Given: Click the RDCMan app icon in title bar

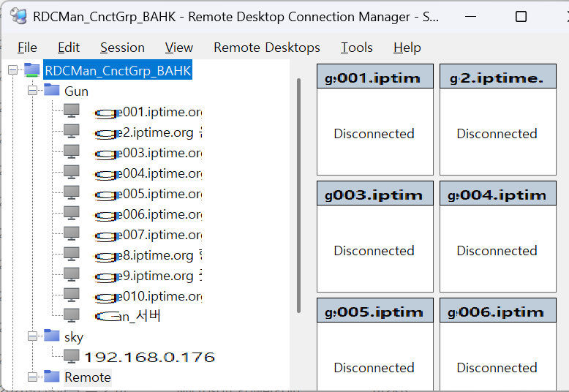Looking at the screenshot, I should 18,16.
